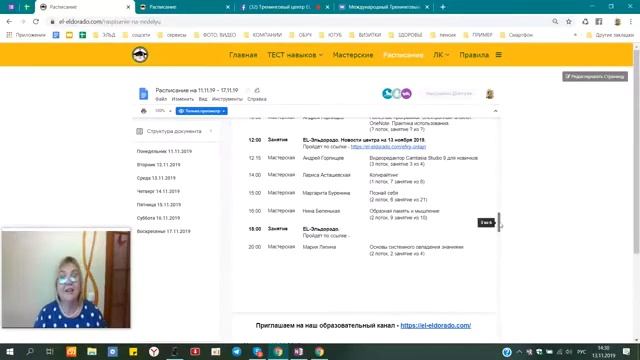Switch to the Международный Тренинговый tab
Viewport: 640px width, 360px height.
click(x=384, y=7)
